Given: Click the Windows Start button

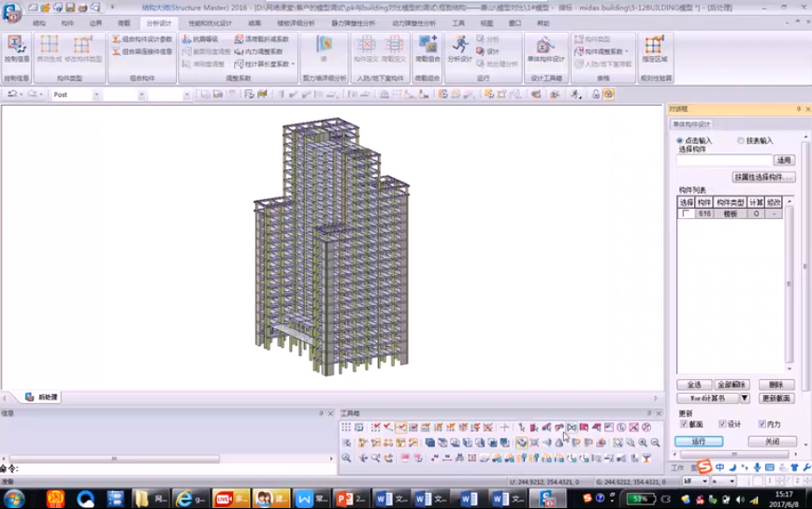Looking at the screenshot, I should [x=13, y=499].
